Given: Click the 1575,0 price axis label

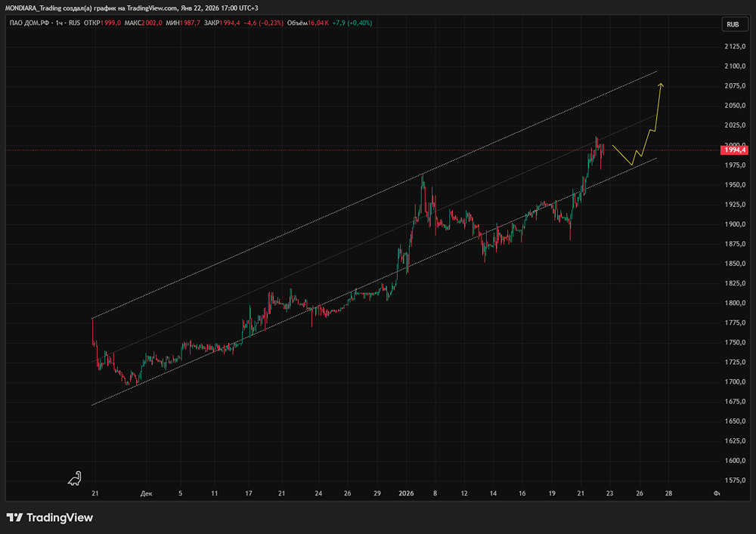Looking at the screenshot, I should coord(735,480).
